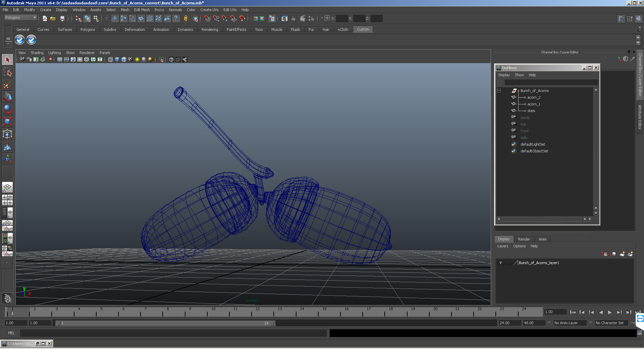
Task: Select acorn_2 in the Outliner
Action: pos(534,97)
